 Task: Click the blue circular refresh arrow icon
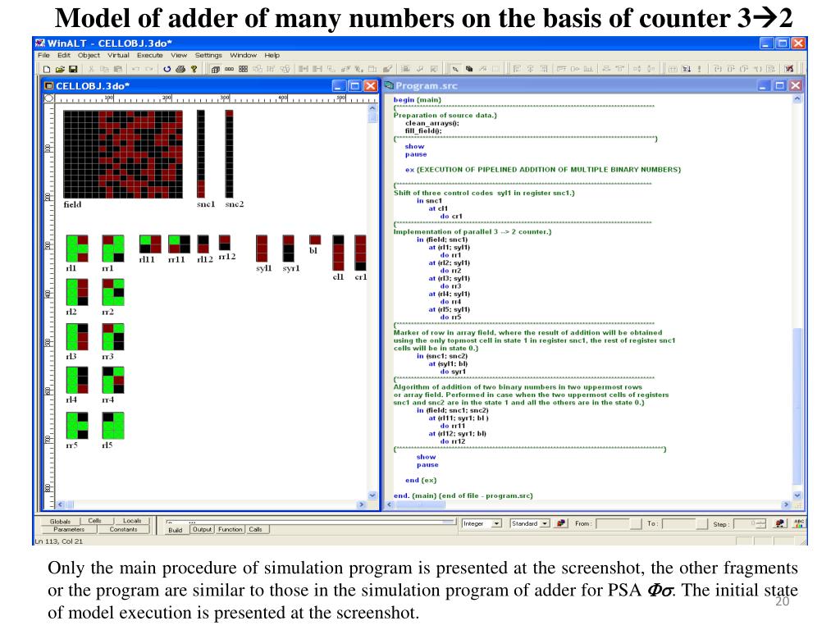167,69
